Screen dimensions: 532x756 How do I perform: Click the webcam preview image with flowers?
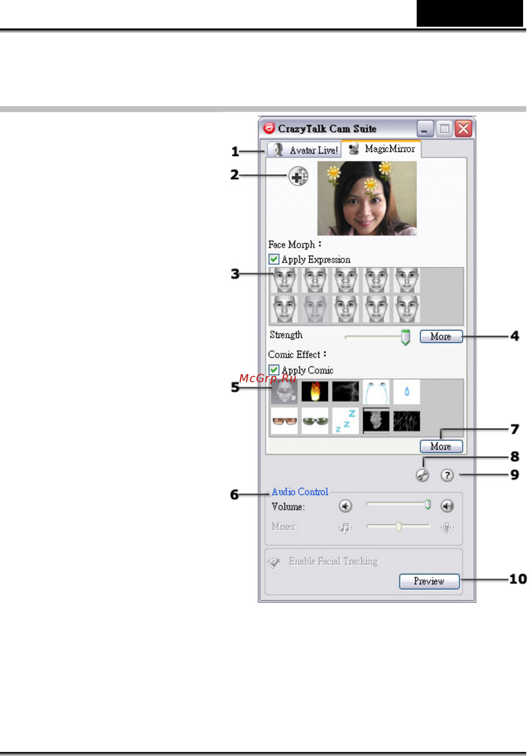[x=368, y=198]
